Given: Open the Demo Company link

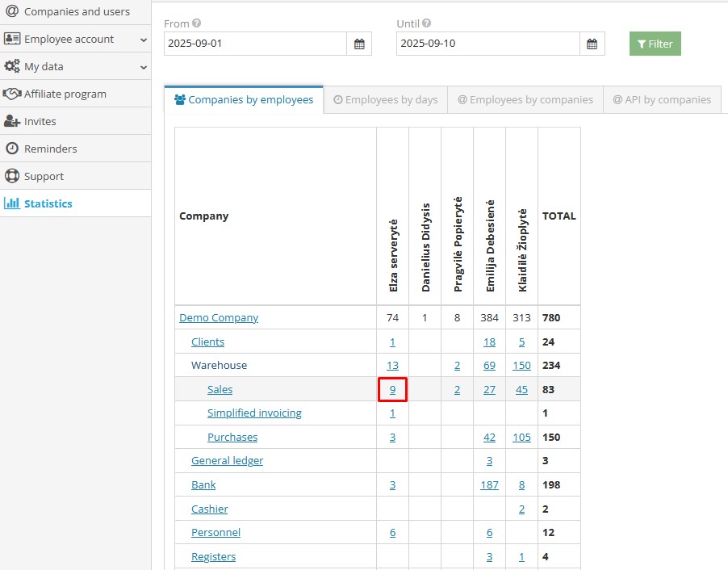Looking at the screenshot, I should pyautogui.click(x=218, y=317).
